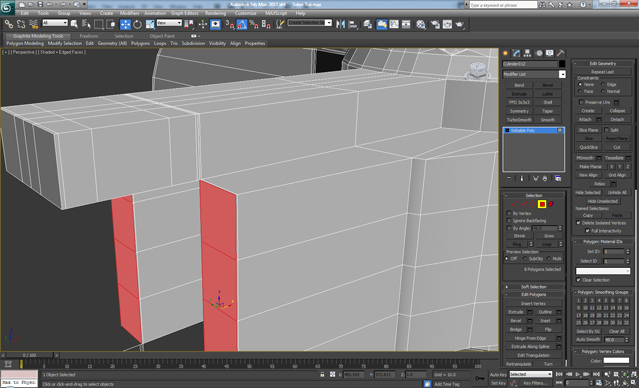Select Element sub-object level icon
The width and height of the screenshot is (639, 388).
551,204
